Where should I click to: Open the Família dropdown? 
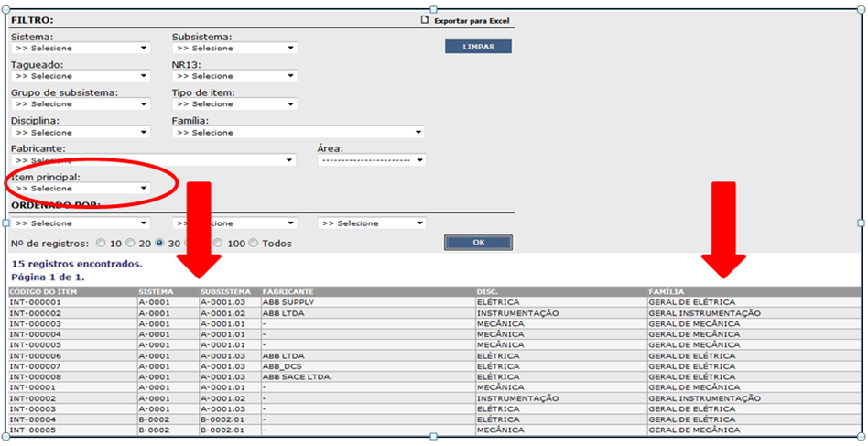(298, 133)
